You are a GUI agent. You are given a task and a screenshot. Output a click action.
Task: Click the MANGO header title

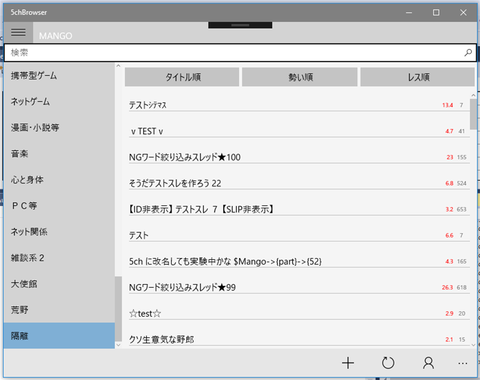coord(55,36)
